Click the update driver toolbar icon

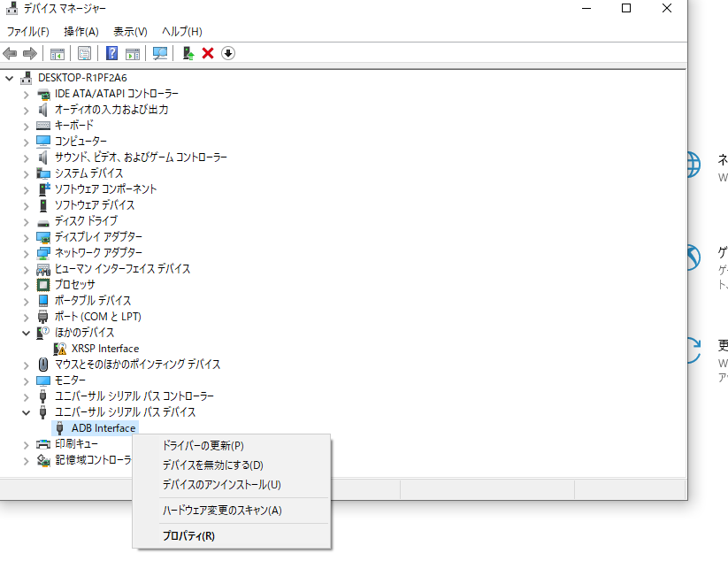[x=188, y=53]
